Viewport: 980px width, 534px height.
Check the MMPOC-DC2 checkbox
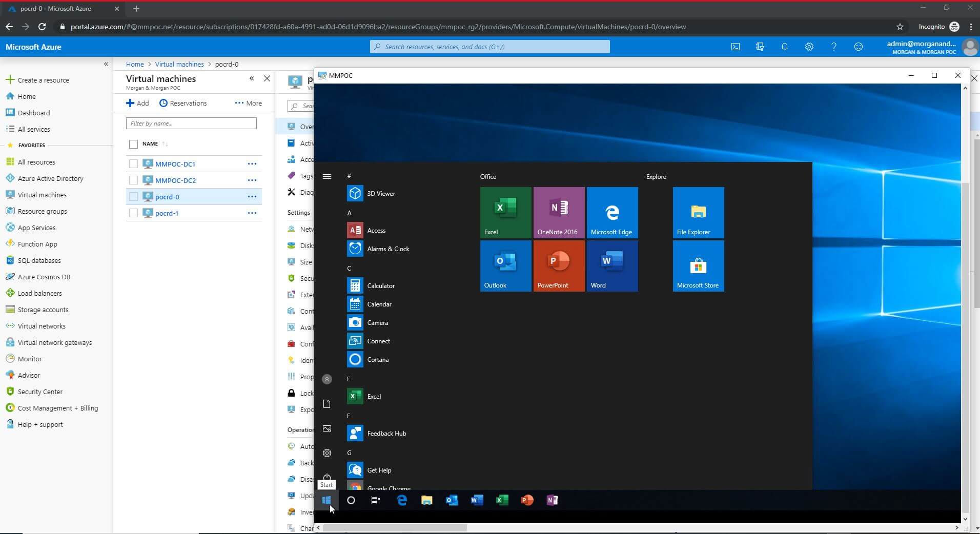134,180
